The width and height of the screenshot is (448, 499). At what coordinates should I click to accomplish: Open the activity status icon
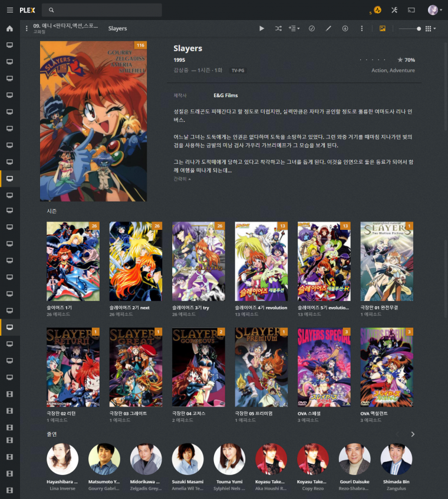click(377, 10)
